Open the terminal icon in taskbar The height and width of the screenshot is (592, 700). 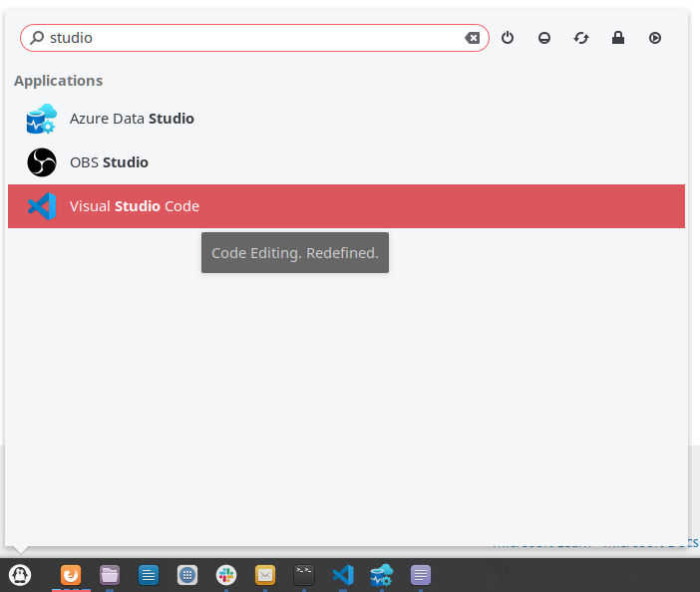[304, 575]
